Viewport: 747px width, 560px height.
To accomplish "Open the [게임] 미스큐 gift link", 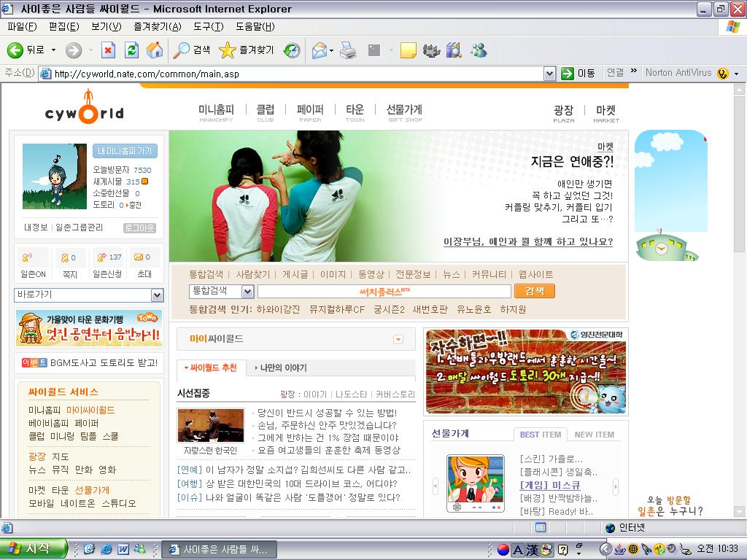I will (x=550, y=485).
